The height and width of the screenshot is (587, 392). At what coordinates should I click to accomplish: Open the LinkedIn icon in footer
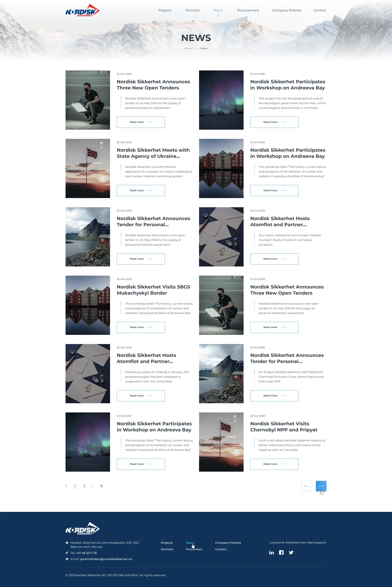[x=272, y=552]
